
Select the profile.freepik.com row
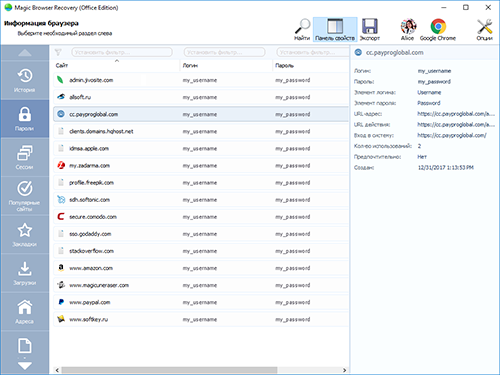201,183
